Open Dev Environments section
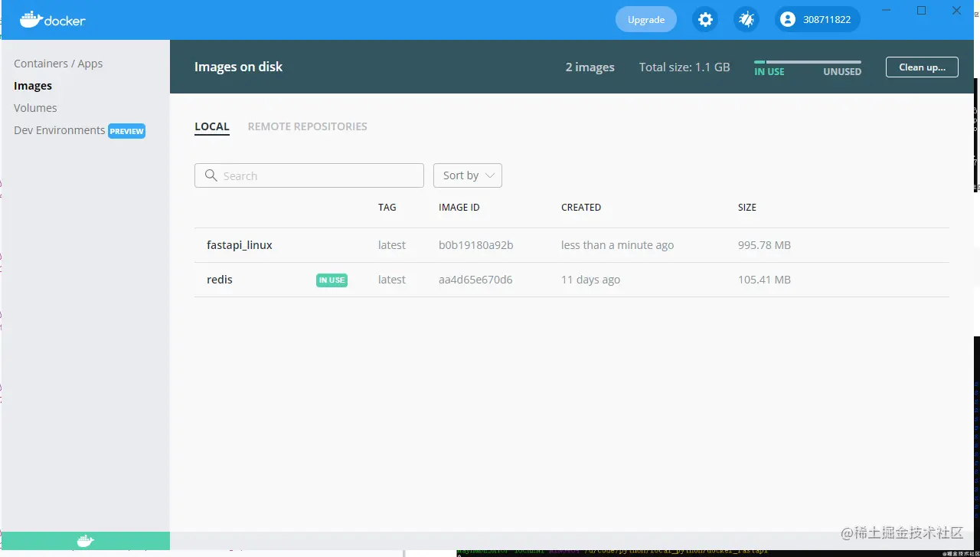The height and width of the screenshot is (557, 980). click(60, 130)
